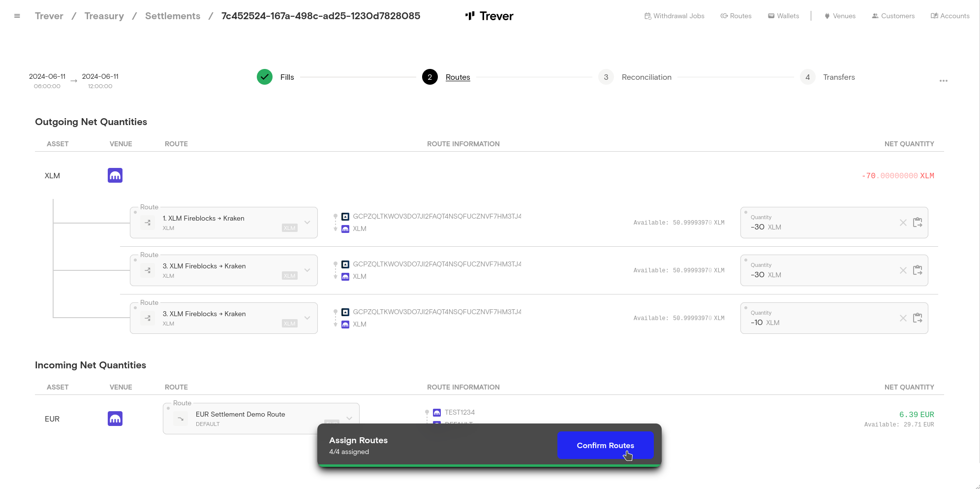Expand the 1. XLM Fireblocks → Kraken dropdown
Image resolution: width=980 pixels, height=489 pixels.
[307, 223]
